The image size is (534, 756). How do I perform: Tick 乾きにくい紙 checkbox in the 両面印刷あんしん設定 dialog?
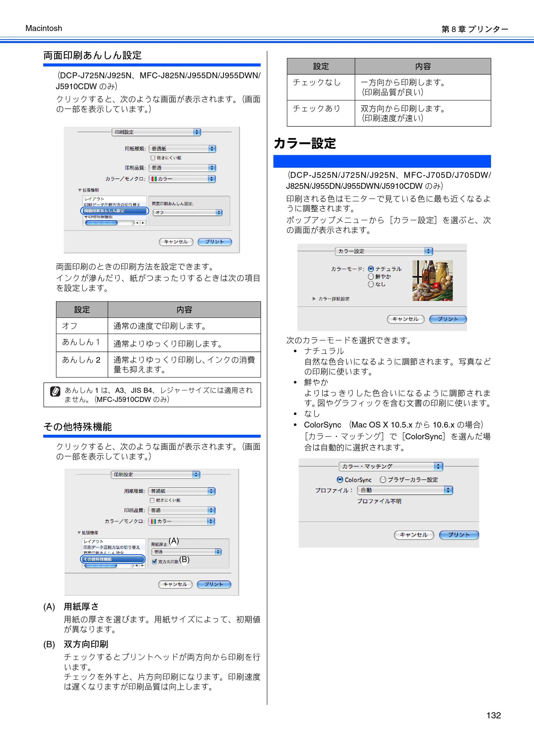(x=153, y=158)
